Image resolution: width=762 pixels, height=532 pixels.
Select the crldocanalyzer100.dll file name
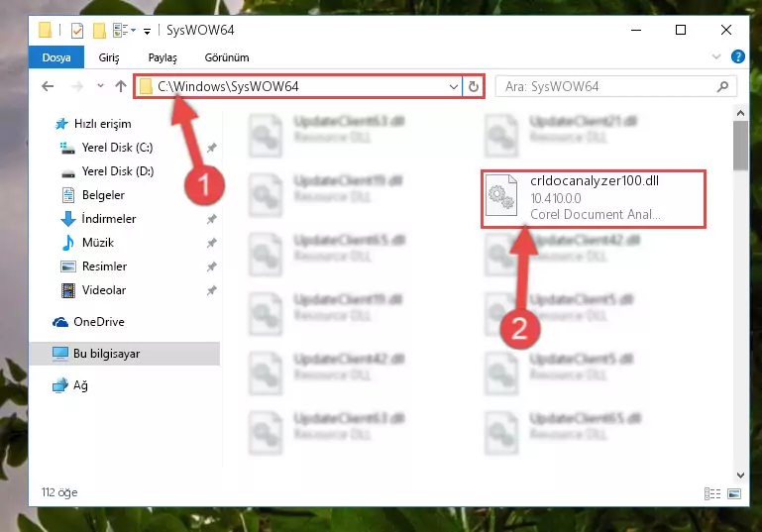coord(595,180)
